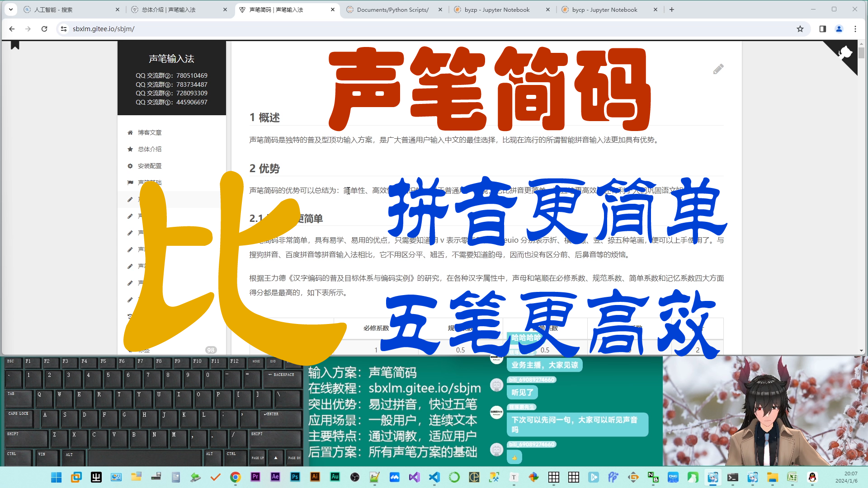Screen dimensions: 868x488
Task: Go back with the browser back arrow
Action: point(12,29)
